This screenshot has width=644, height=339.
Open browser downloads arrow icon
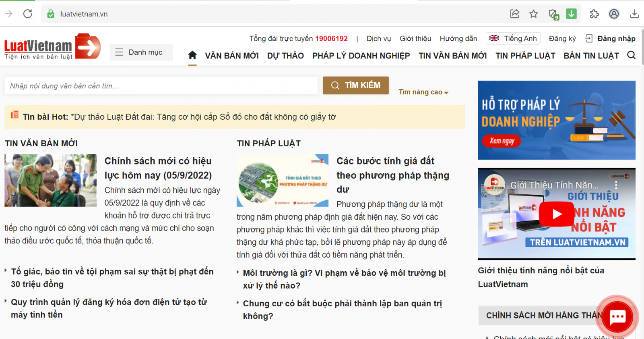point(634,14)
